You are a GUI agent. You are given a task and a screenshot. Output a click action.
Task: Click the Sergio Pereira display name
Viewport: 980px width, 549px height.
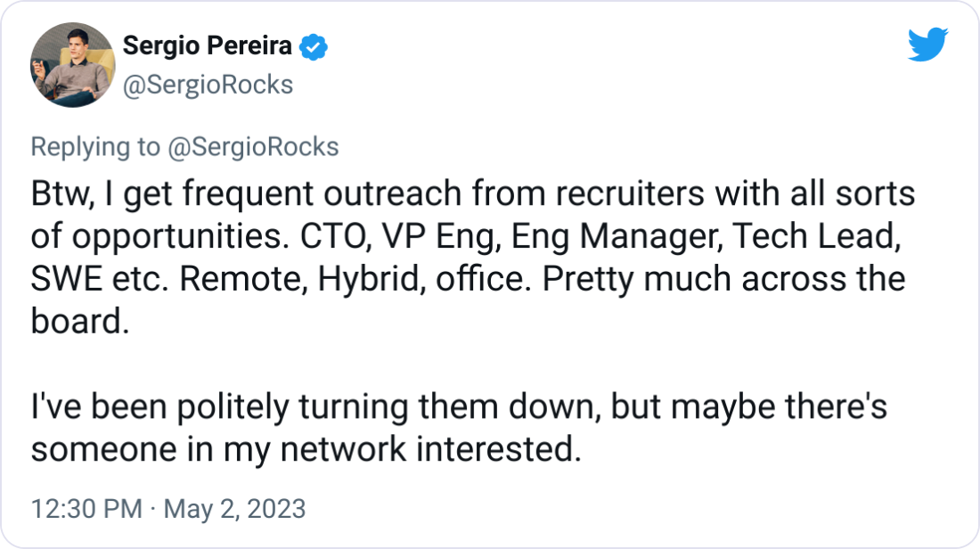click(x=207, y=46)
